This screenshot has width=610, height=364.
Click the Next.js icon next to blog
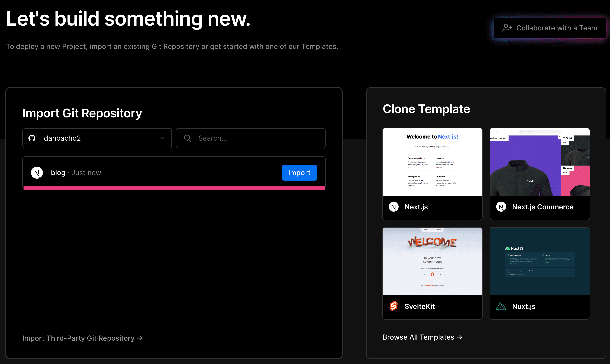pos(37,173)
